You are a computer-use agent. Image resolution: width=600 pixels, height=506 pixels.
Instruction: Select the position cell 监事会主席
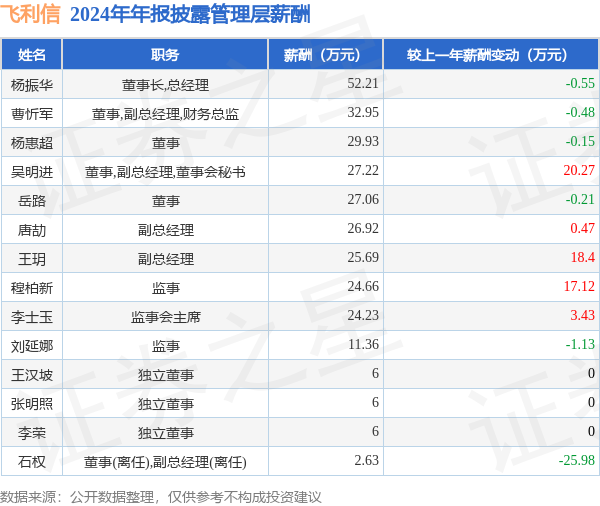click(166, 317)
